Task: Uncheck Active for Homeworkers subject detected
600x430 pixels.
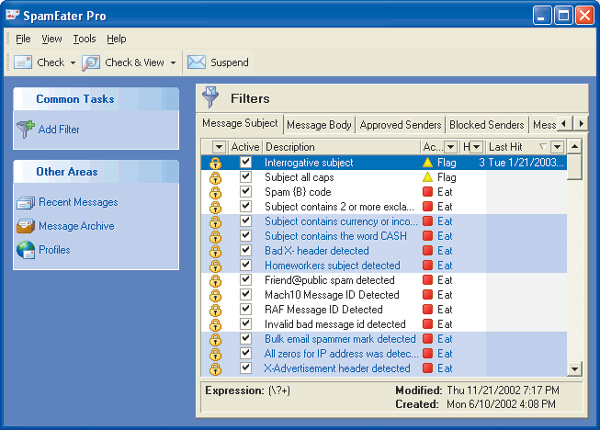Action: 246,265
